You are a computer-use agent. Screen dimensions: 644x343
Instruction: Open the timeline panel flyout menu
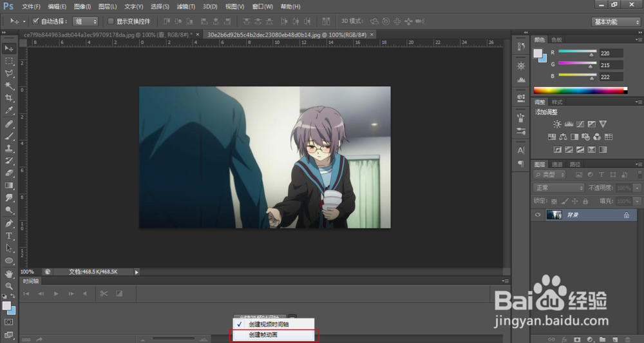[506, 281]
